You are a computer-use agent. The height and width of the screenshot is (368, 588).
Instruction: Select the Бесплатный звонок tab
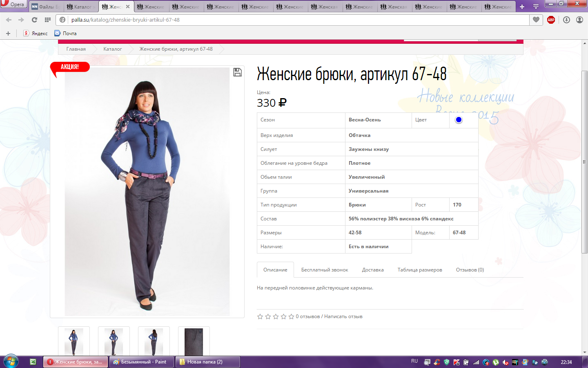tap(325, 270)
